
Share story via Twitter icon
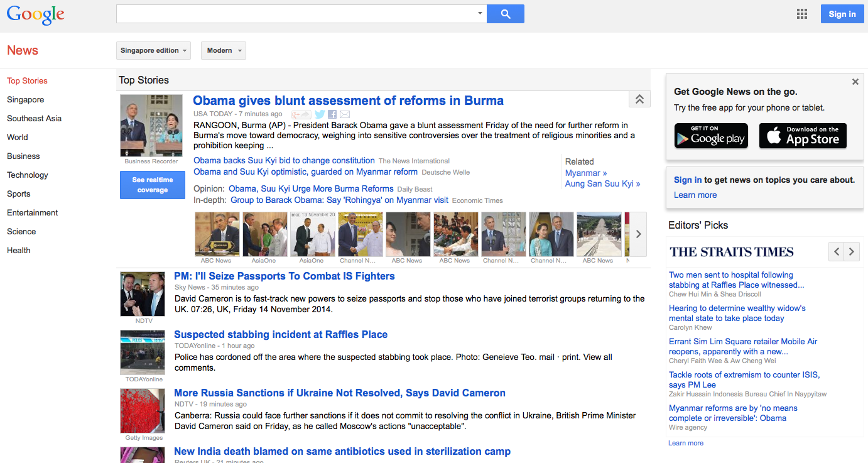point(320,114)
